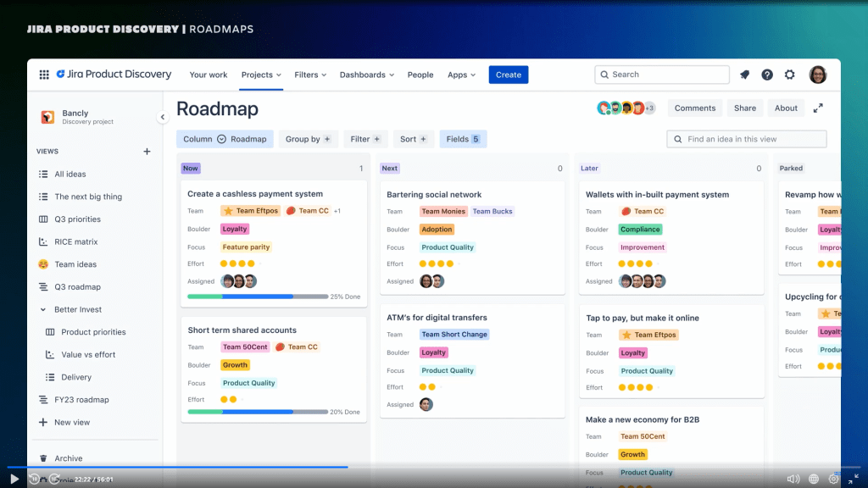
Task: Open the Your work menu item
Action: (209, 75)
